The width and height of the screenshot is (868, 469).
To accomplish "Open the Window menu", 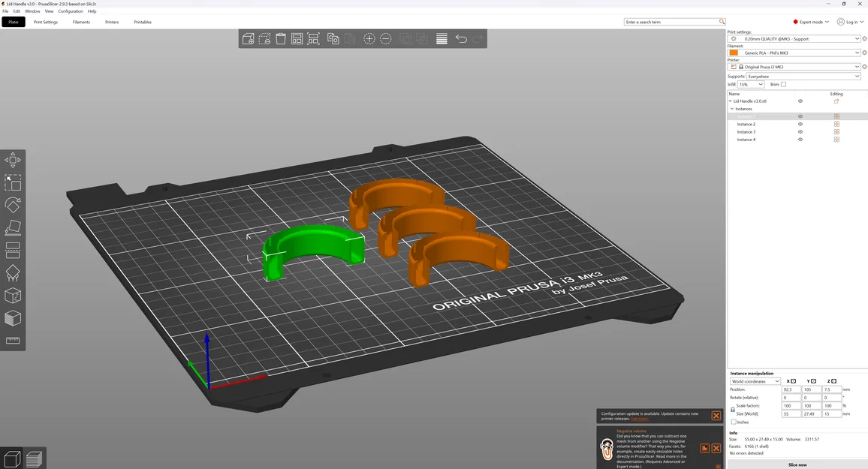I will 32,11.
